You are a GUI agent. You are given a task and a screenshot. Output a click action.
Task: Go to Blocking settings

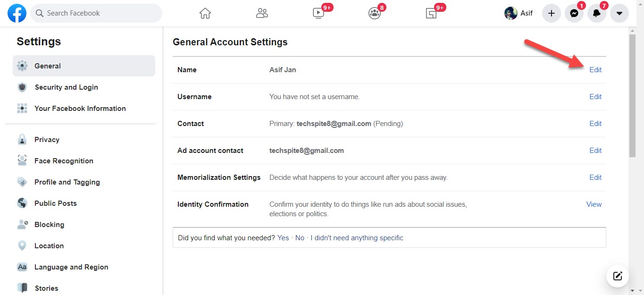[x=49, y=225]
